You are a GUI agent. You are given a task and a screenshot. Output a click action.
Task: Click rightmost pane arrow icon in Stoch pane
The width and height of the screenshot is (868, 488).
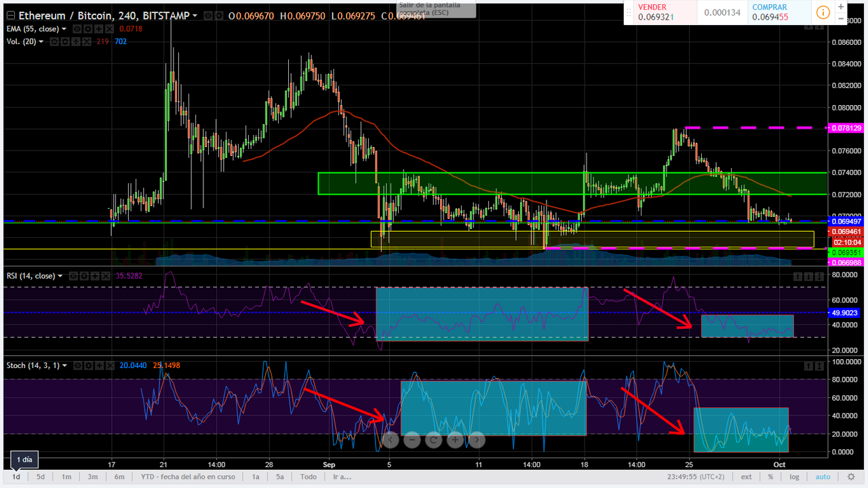819,366
